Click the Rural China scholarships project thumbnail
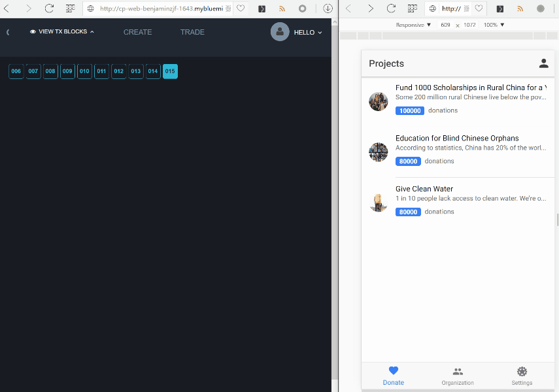The image size is (559, 392). pyautogui.click(x=379, y=101)
